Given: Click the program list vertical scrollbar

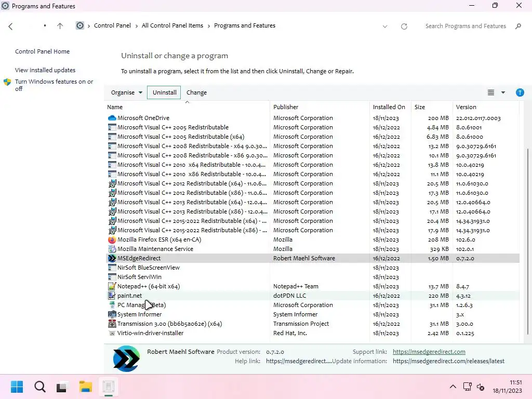Looking at the screenshot, I should pyautogui.click(x=528, y=241).
